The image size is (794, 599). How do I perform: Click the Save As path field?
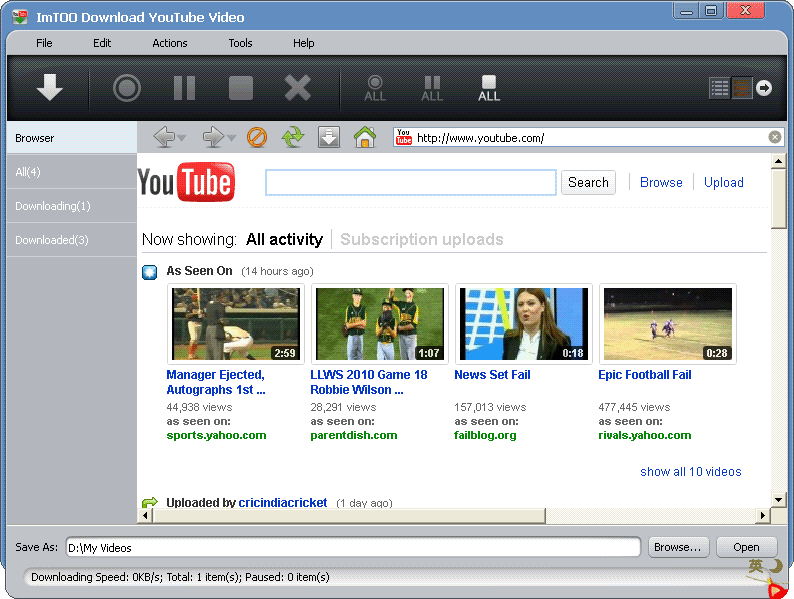[x=353, y=547]
